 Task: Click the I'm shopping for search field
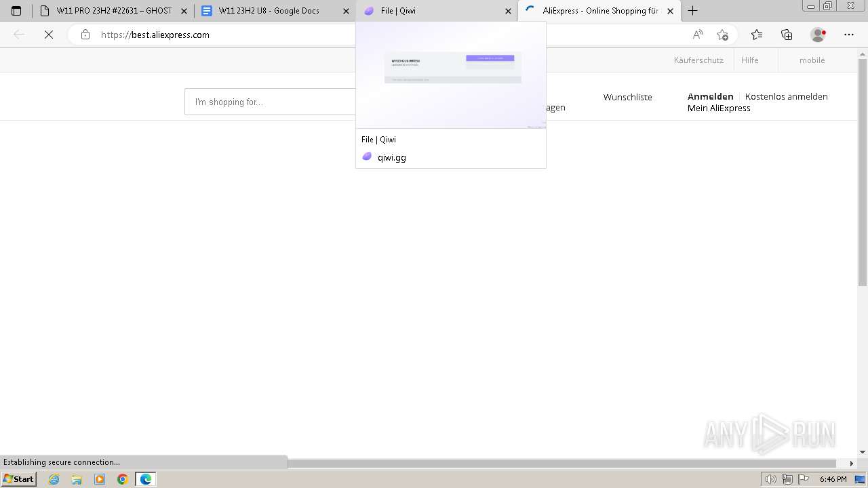coord(271,102)
